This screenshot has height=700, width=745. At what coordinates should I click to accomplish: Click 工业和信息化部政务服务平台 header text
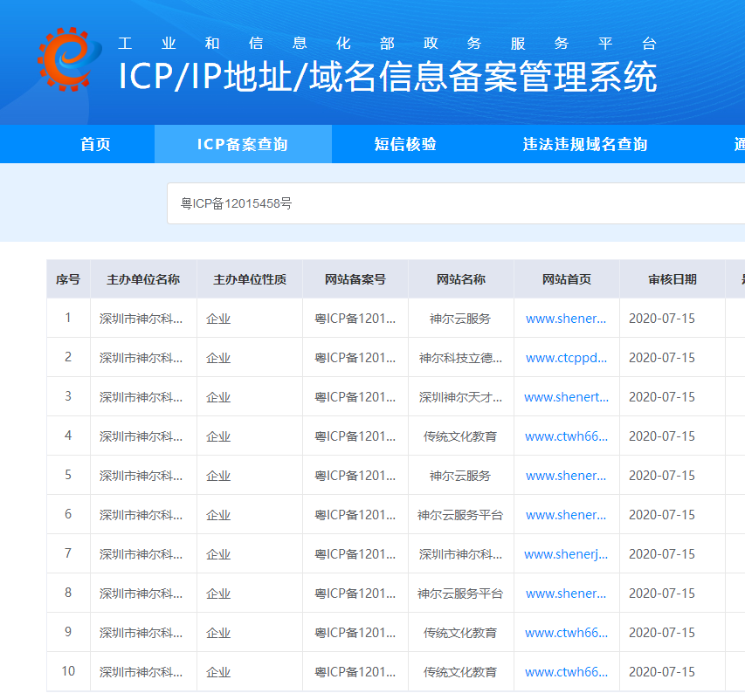[x=388, y=44]
